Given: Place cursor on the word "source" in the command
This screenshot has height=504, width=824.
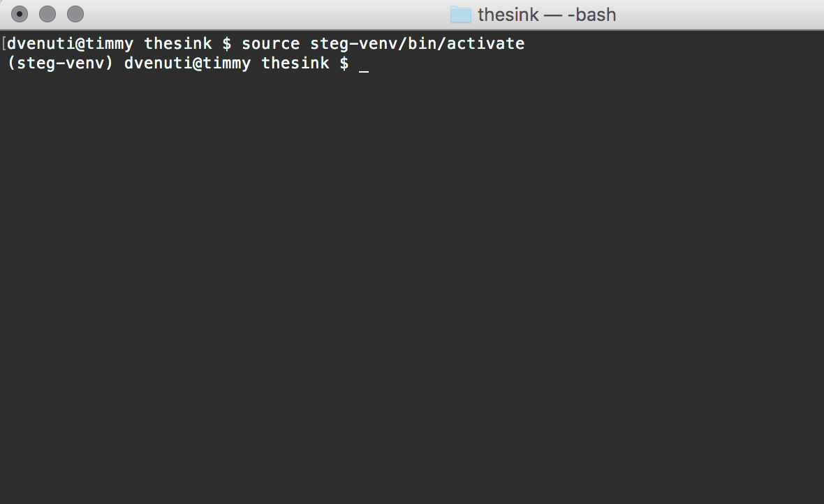Looking at the screenshot, I should pos(271,43).
